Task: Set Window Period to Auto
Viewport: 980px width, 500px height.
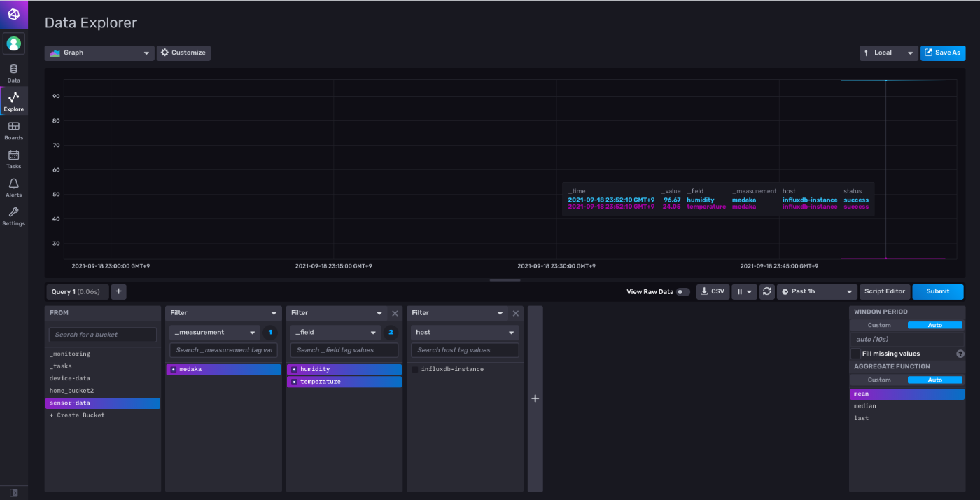Action: click(x=935, y=325)
